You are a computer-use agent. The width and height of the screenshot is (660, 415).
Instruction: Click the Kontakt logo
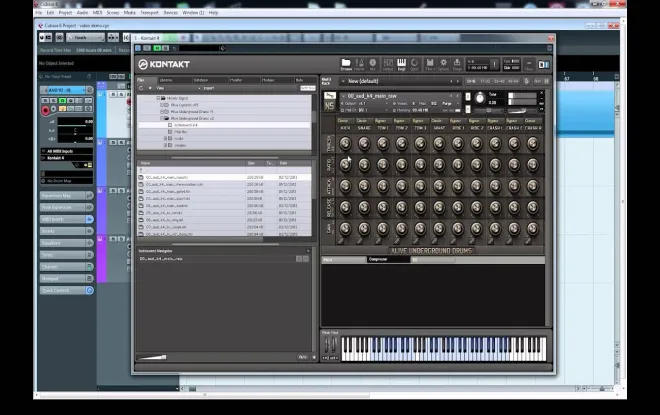pyautogui.click(x=164, y=64)
